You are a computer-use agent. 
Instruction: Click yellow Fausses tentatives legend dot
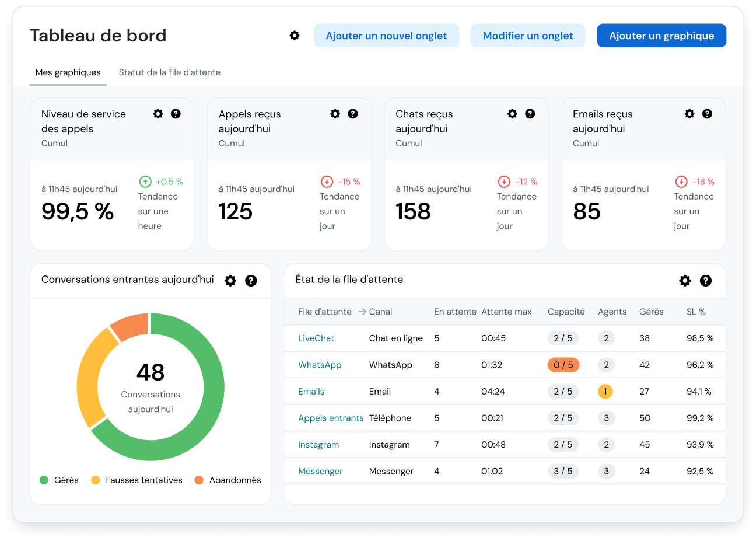click(96, 480)
